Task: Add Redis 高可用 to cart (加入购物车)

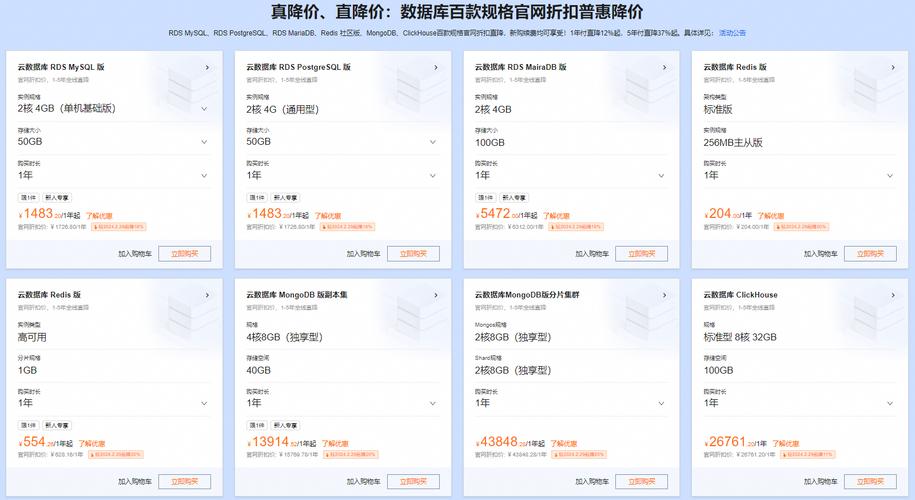Action: pos(135,481)
